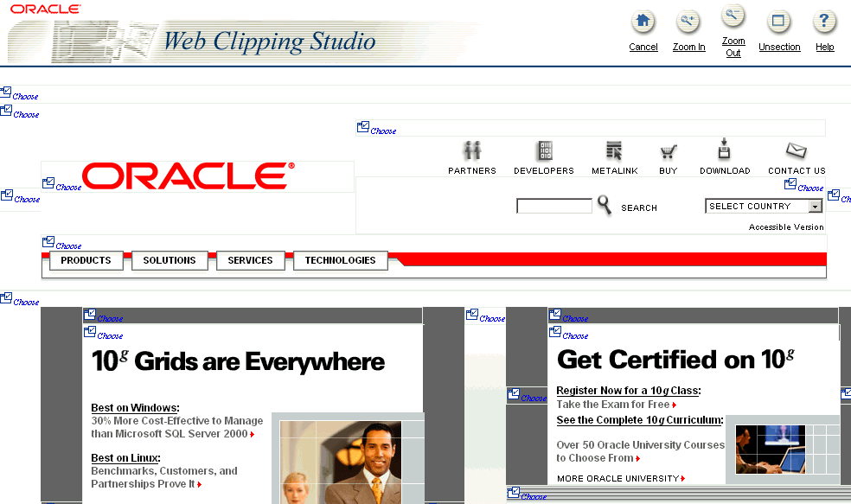Viewport: 851px width, 504px height.
Task: Click the Best on Windows link
Action: click(134, 407)
